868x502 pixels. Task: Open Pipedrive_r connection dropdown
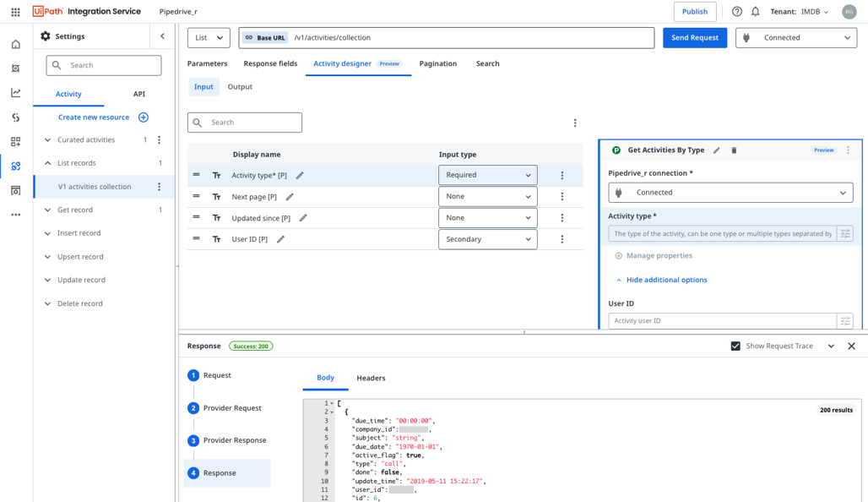click(730, 193)
